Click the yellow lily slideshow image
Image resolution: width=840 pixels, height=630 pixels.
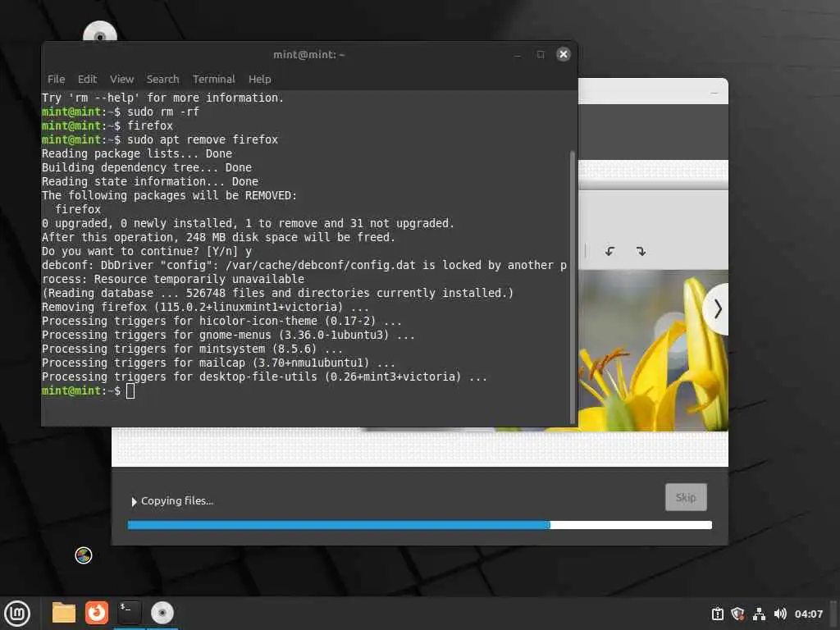(653, 351)
